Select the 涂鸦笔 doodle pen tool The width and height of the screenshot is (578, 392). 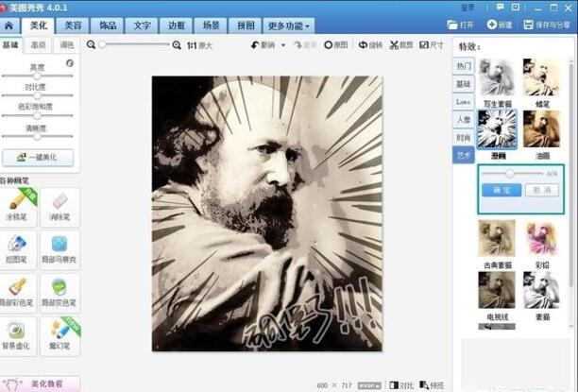coord(17,207)
